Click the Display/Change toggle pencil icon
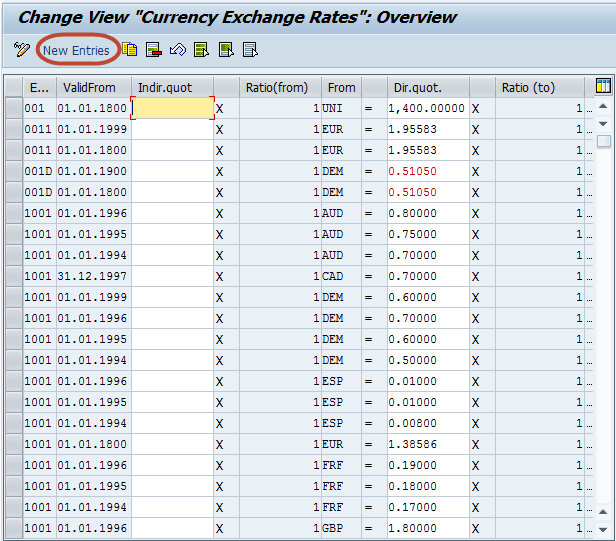616x541 pixels. [x=22, y=49]
